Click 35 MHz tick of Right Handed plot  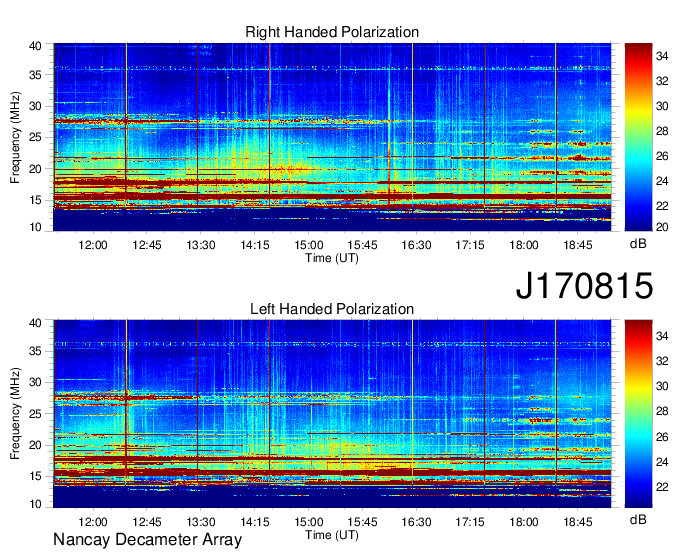[35, 75]
